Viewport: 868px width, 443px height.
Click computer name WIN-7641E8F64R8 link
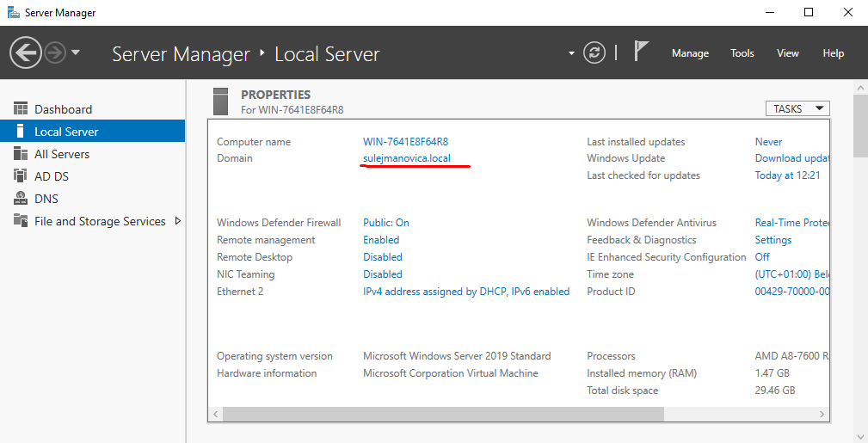(x=405, y=142)
